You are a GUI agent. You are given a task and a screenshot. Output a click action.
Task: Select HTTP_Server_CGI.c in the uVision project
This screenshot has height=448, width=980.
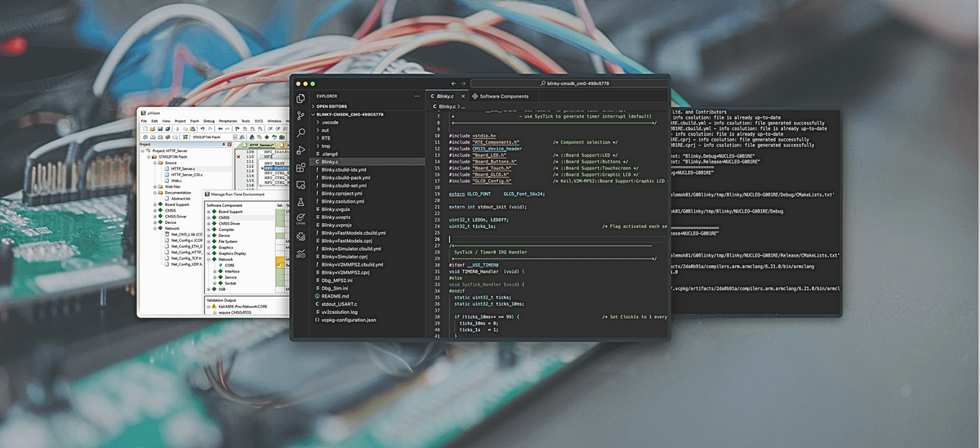pos(187,174)
